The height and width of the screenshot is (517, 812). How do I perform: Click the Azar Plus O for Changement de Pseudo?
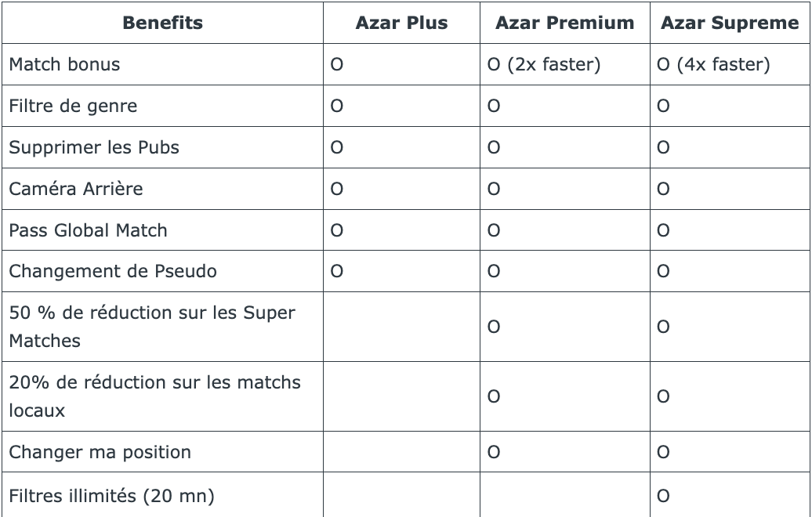point(337,272)
